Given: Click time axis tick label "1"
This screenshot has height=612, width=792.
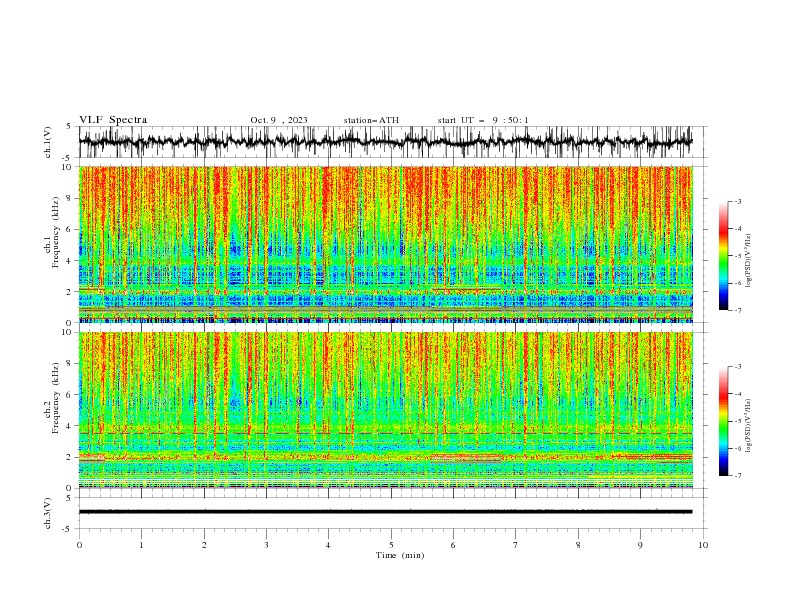Looking at the screenshot, I should [x=141, y=545].
